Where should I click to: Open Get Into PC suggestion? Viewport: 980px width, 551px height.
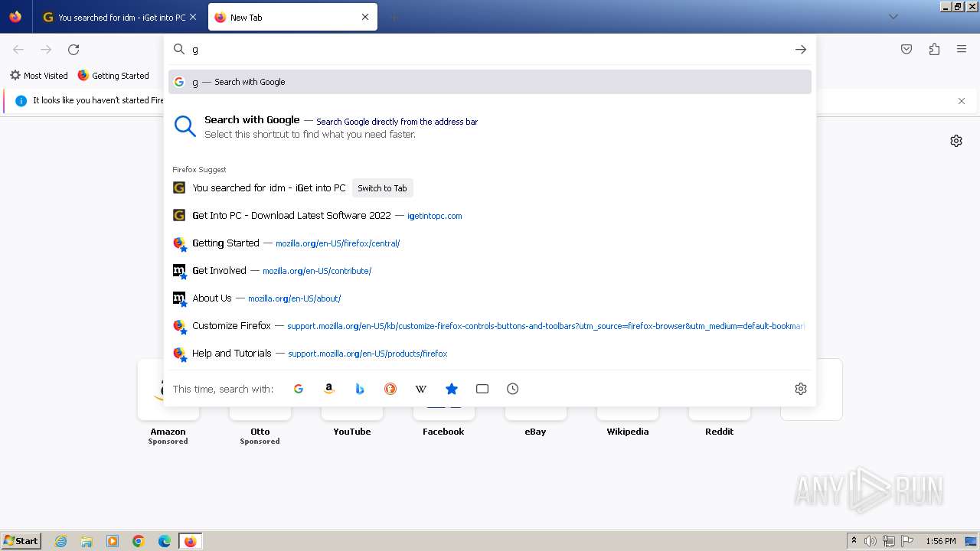coord(490,216)
